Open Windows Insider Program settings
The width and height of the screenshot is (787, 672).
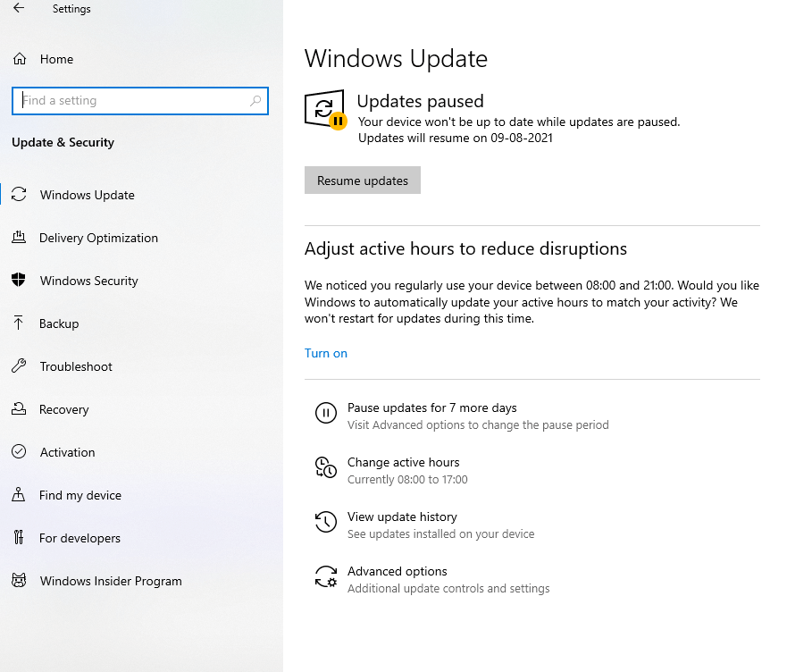(112, 581)
